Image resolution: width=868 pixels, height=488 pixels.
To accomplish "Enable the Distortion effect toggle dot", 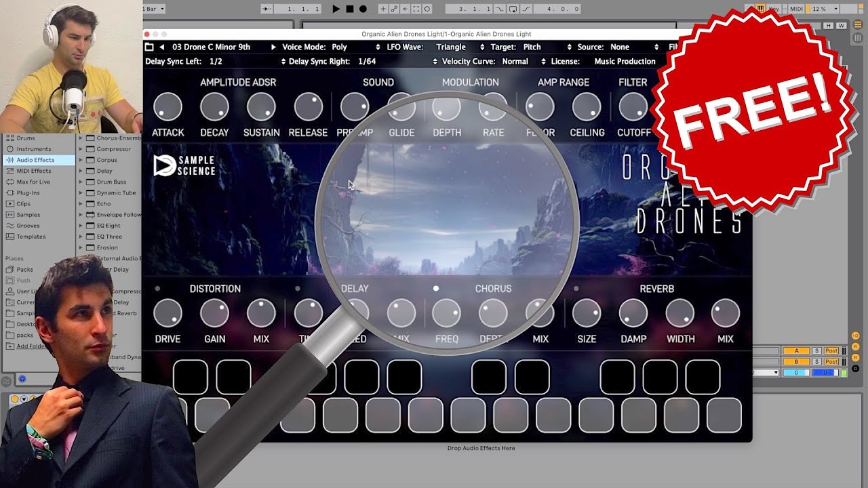I will pyautogui.click(x=157, y=289).
